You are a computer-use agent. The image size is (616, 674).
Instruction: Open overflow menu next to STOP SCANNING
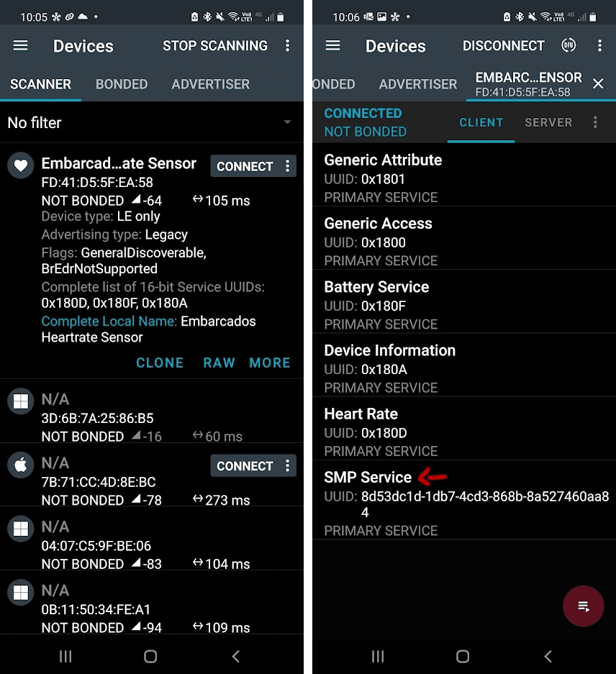click(287, 45)
